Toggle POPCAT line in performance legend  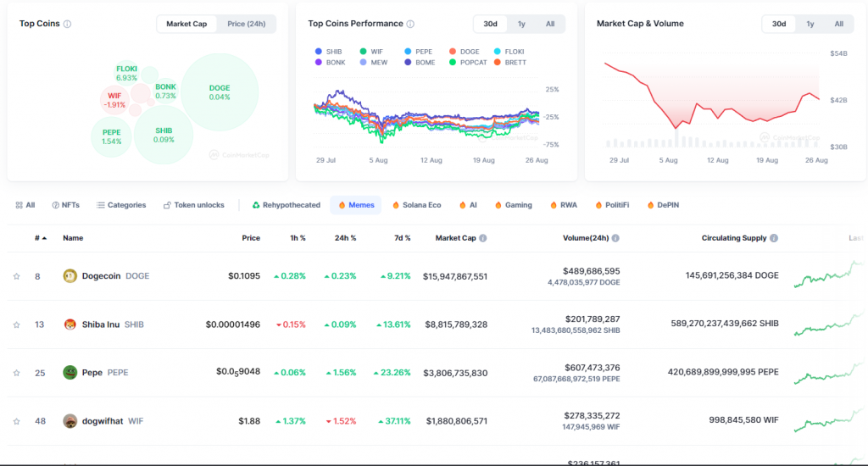pos(468,63)
